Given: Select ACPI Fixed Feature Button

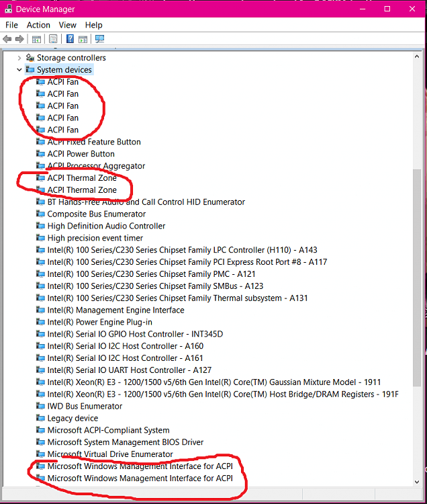Looking at the screenshot, I should [x=94, y=142].
